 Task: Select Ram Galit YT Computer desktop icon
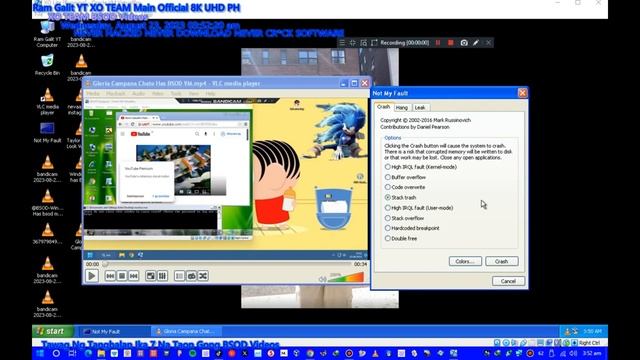[47, 34]
